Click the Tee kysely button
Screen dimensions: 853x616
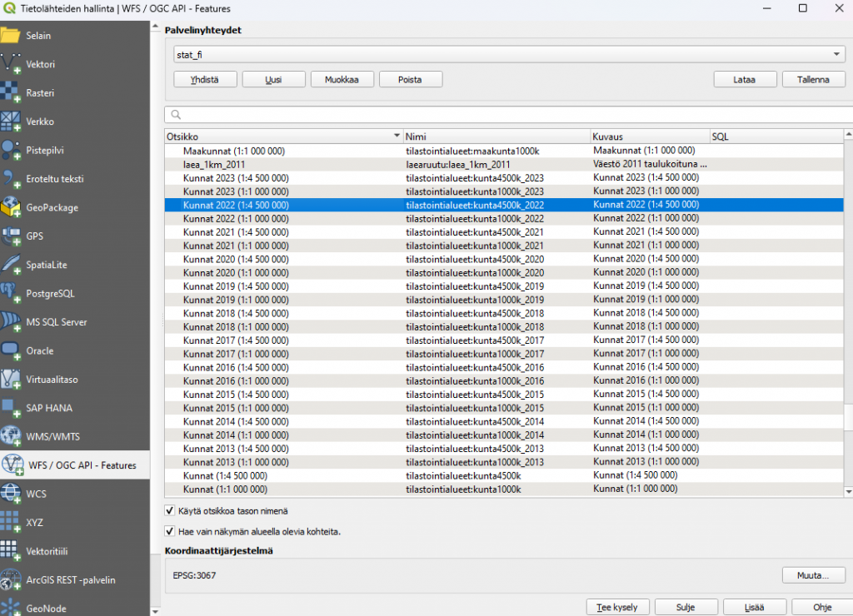[617, 607]
